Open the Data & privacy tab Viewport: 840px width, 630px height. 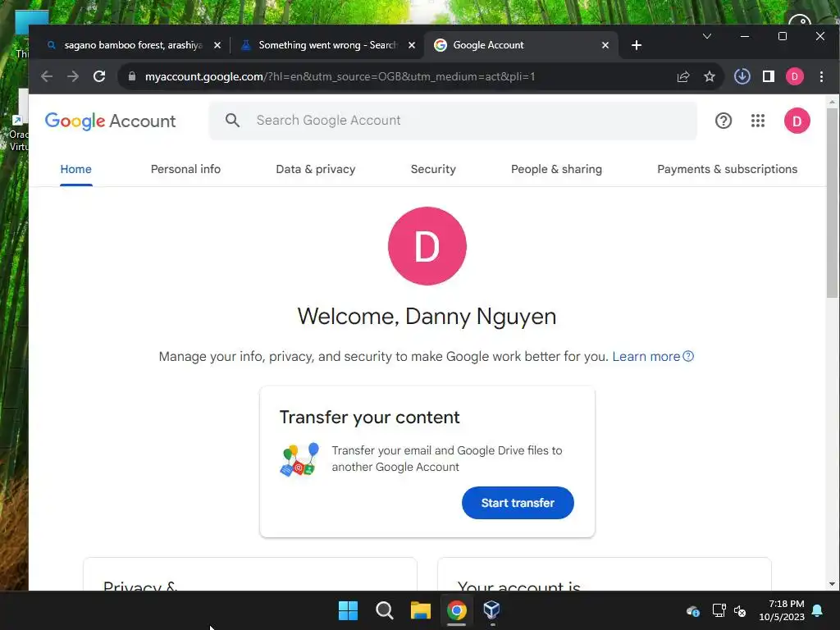pos(316,169)
